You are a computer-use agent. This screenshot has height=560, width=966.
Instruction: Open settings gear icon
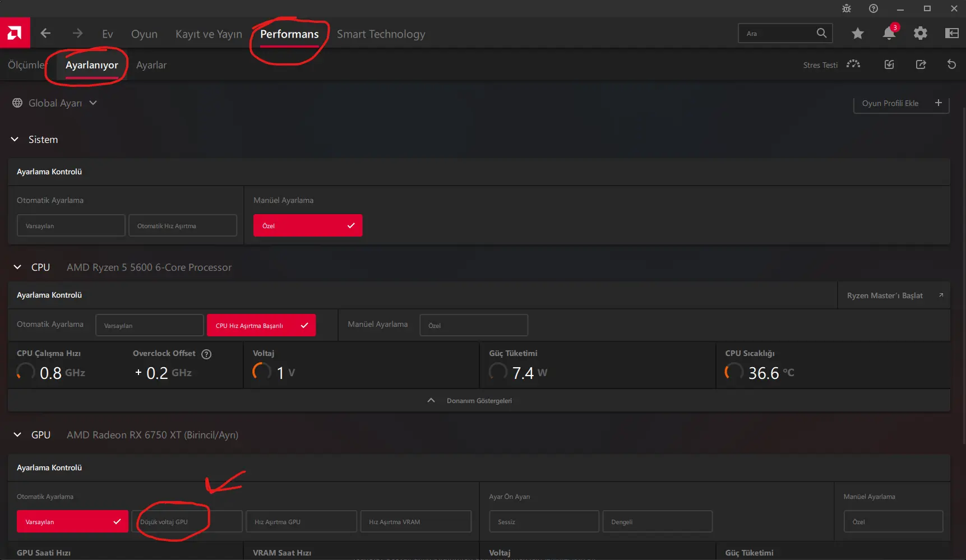920,34
